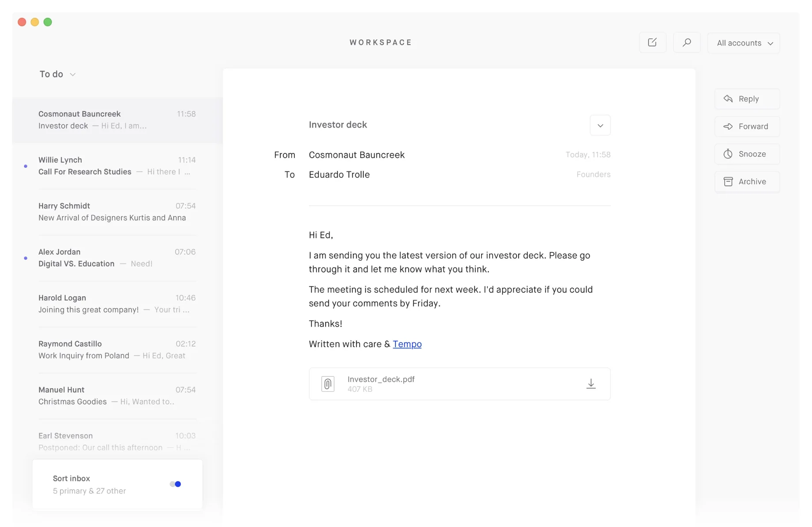812x527 pixels.
Task: Click the Archive box icon
Action: tap(728, 181)
